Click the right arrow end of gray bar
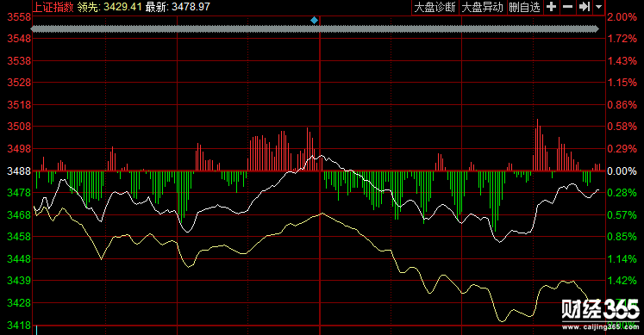644x335 pixels. [596, 28]
